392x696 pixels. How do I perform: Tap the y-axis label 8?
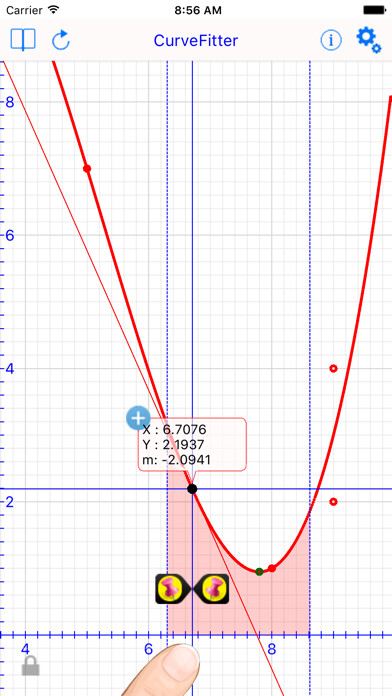click(10, 102)
